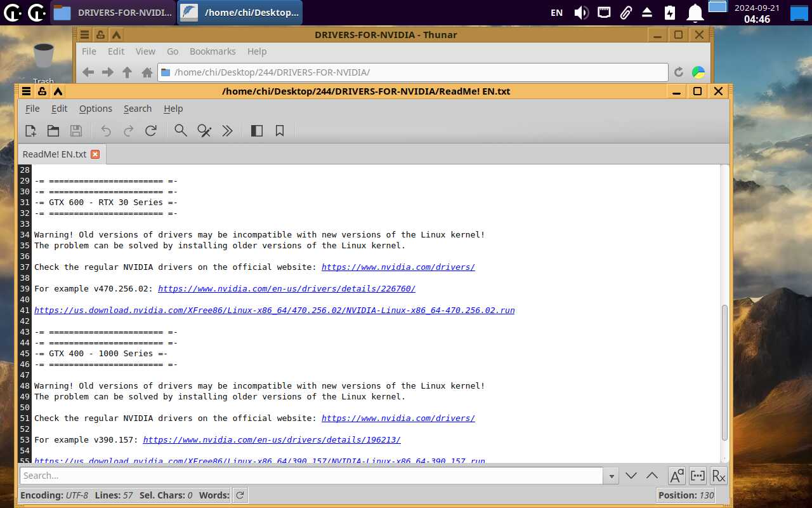Find next match with down chevron
The image size is (812, 508).
pyautogui.click(x=631, y=476)
